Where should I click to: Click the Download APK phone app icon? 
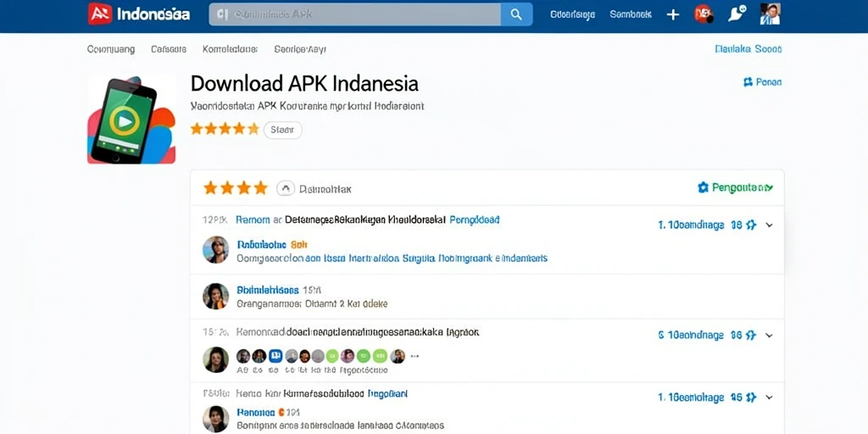131,120
